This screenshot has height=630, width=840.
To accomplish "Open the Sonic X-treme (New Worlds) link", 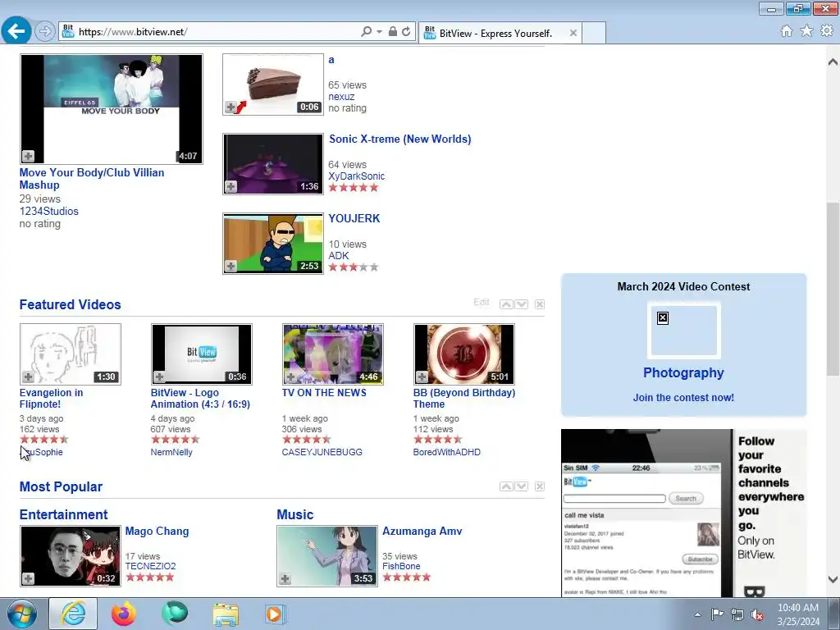I will coord(400,139).
